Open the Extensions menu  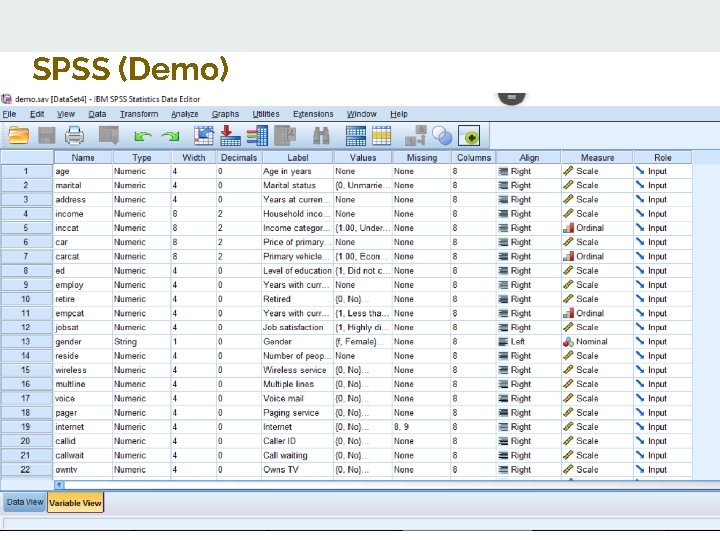pos(313,114)
